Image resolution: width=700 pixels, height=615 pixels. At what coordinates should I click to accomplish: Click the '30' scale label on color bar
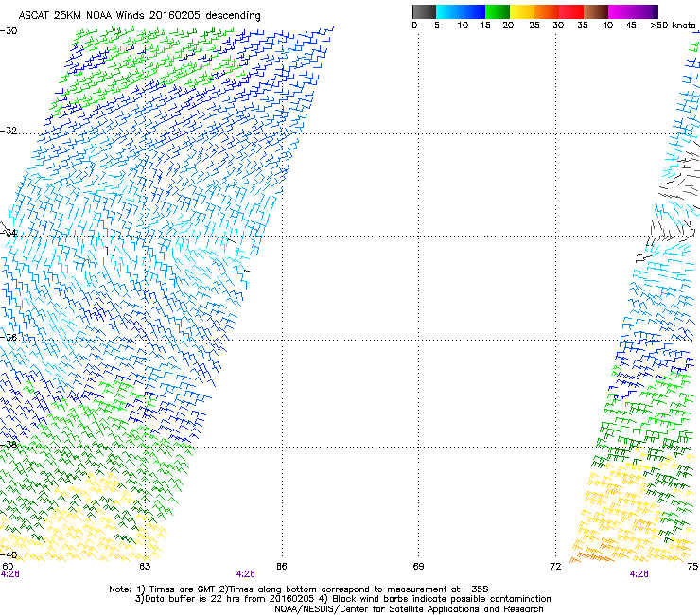coord(558,26)
